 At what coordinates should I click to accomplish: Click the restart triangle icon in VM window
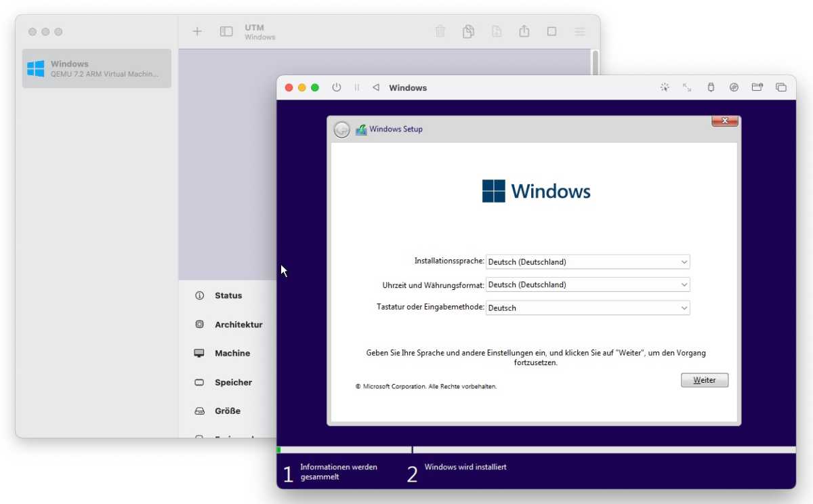pos(376,87)
